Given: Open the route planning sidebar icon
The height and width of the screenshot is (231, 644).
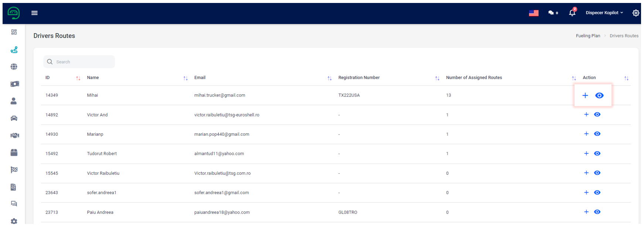Looking at the screenshot, I should click(14, 50).
